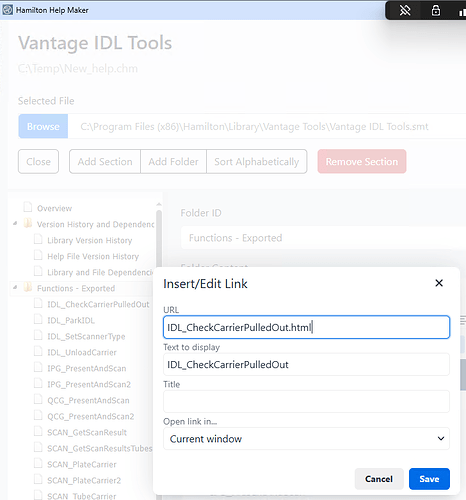Close the Insert/Edit Link dialog with X
Screen dimensions: 466x500
click(x=439, y=283)
